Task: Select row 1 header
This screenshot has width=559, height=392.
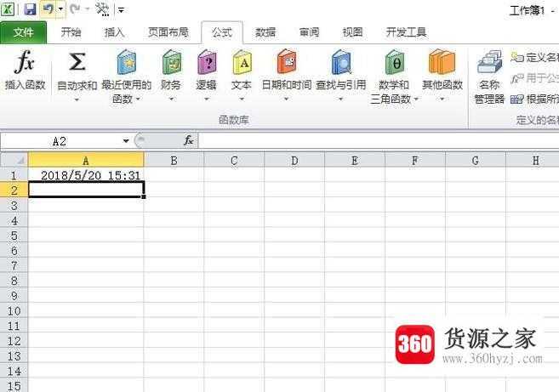Action: pyautogui.click(x=14, y=175)
